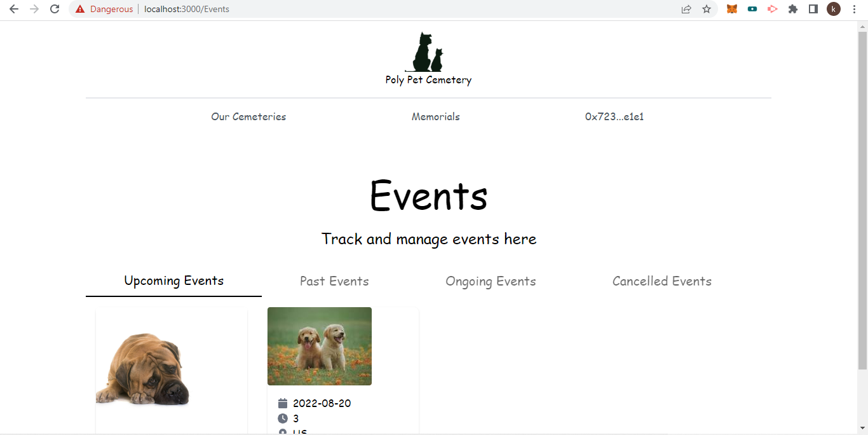868x435 pixels.
Task: Click the Dangerous site warning icon
Action: point(80,9)
